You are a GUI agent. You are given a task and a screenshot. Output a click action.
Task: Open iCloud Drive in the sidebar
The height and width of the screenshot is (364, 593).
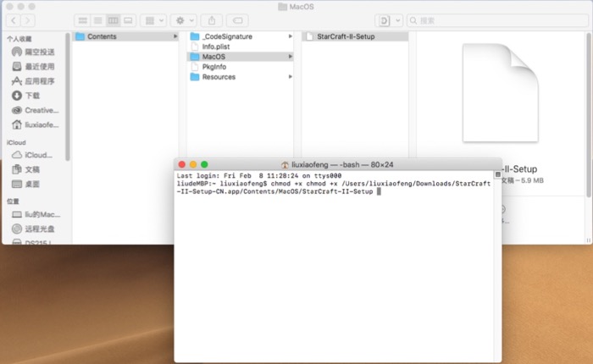(32, 155)
